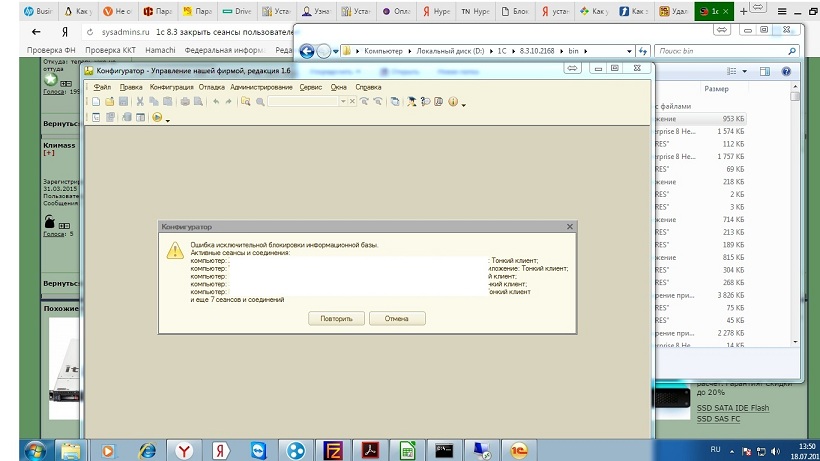Expand the dropdown beside Start debugging icon
The height and width of the screenshot is (461, 820).
click(168, 120)
